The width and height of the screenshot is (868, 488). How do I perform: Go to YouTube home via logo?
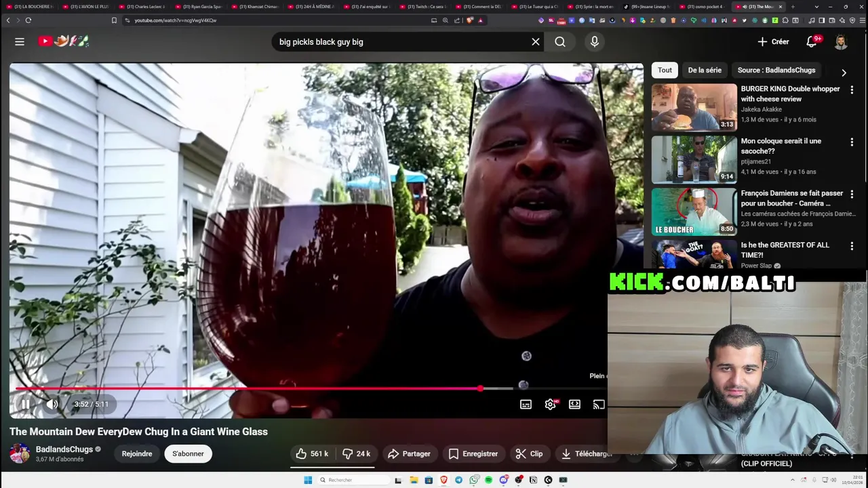pyautogui.click(x=64, y=41)
